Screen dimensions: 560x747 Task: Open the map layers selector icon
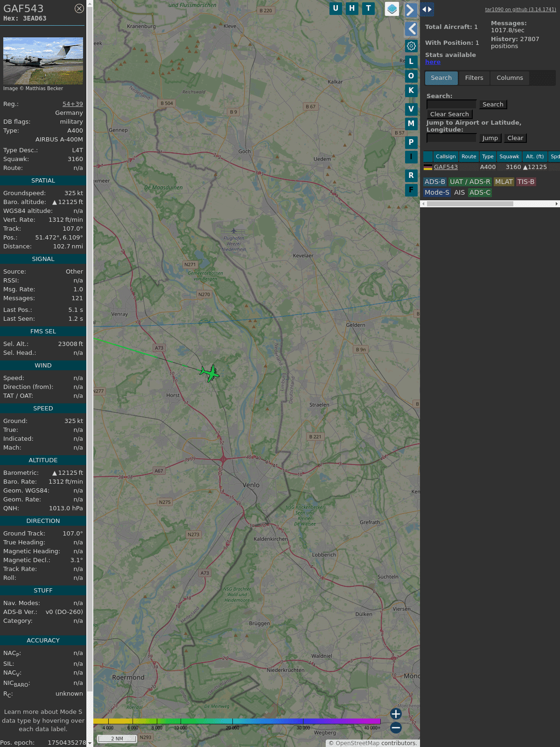point(392,9)
